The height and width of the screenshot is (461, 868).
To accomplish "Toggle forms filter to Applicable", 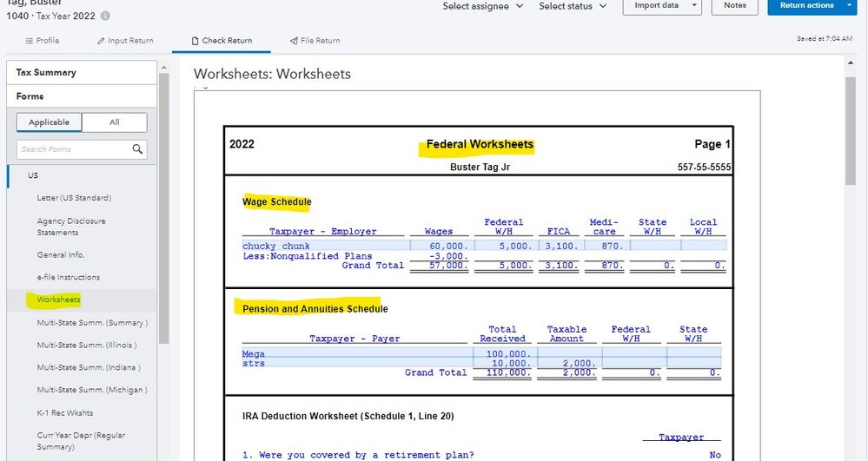I will pos(50,122).
